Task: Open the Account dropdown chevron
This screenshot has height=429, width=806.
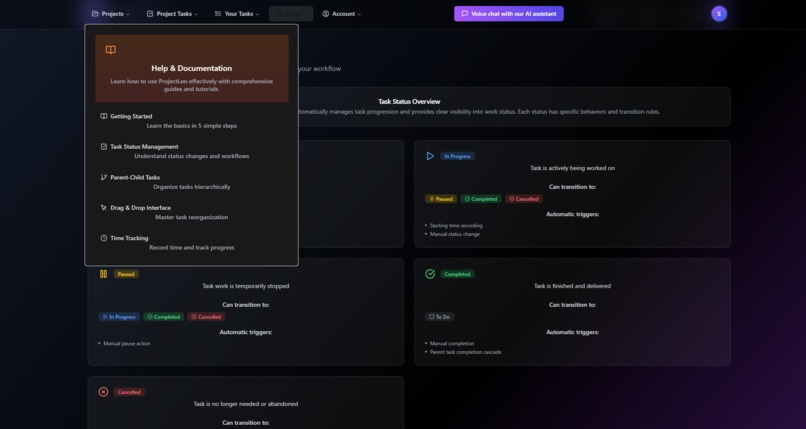Action: (359, 14)
